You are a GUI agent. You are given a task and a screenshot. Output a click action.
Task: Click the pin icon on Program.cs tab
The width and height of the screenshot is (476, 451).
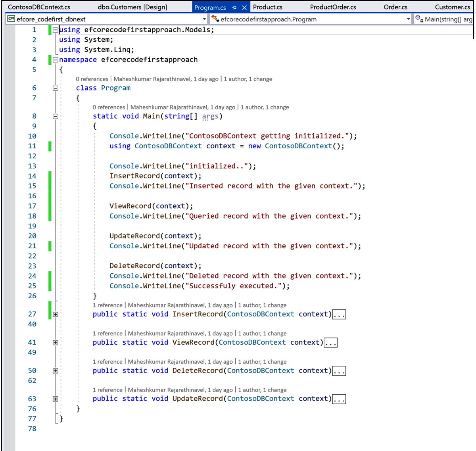point(234,8)
